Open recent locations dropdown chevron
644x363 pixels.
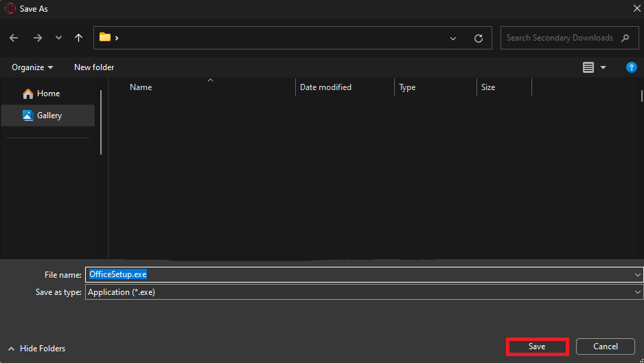pos(58,38)
